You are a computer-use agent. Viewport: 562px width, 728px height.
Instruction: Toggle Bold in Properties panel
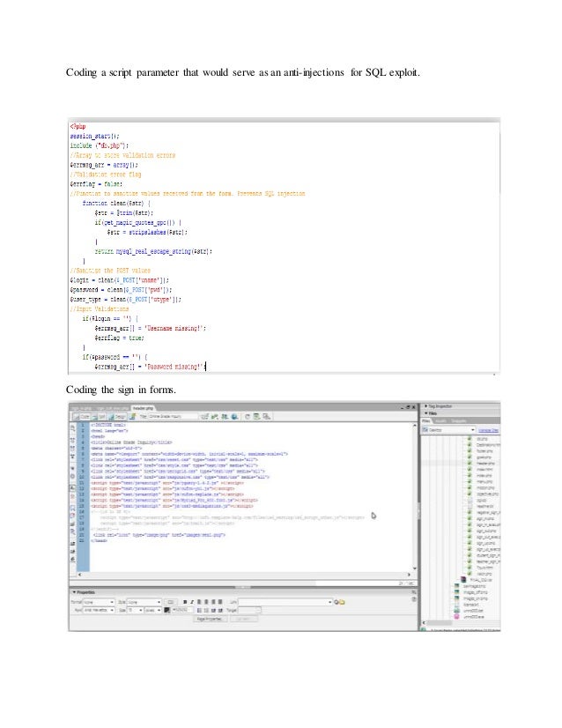(185, 602)
